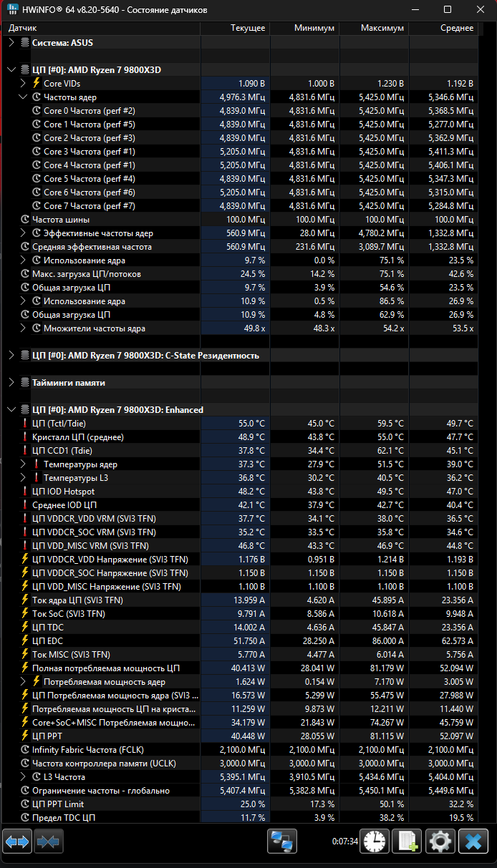
Task: Click the 55.0 °C current Tctl/Tdie value
Action: pyautogui.click(x=251, y=424)
